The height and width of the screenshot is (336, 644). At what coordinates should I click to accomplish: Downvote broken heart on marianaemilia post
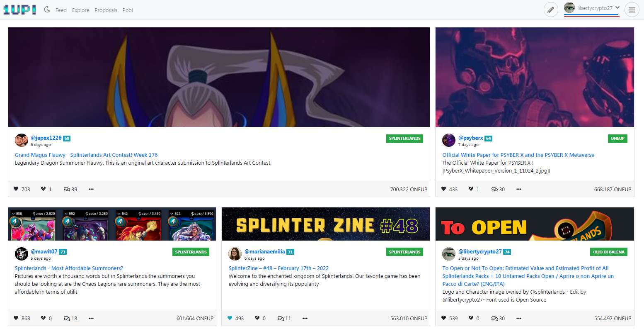click(257, 318)
